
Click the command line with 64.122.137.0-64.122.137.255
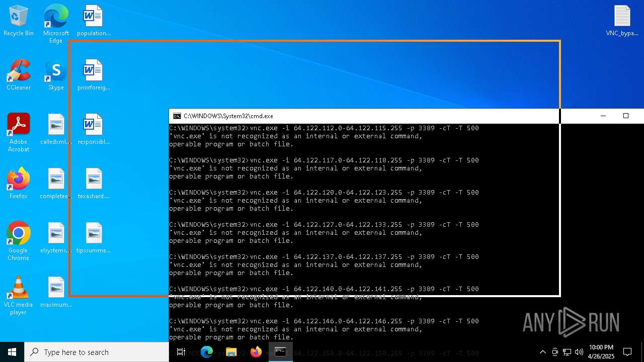coord(324,257)
